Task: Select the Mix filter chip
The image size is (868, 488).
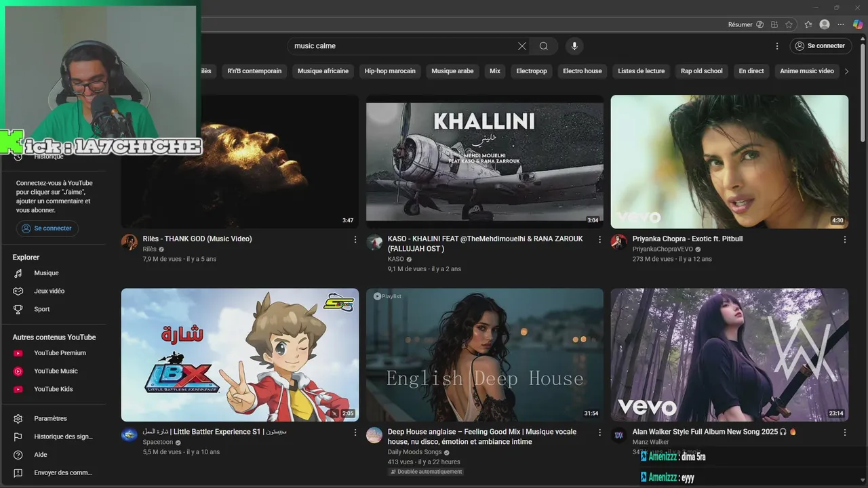Action: tap(495, 71)
